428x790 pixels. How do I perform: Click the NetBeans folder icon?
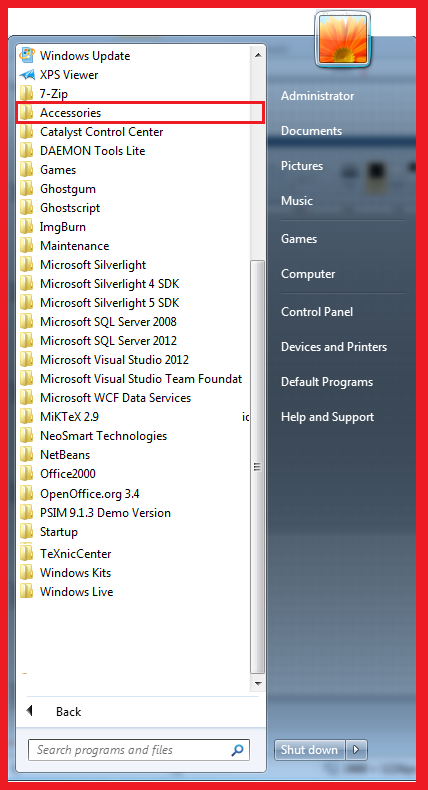click(x=26, y=454)
